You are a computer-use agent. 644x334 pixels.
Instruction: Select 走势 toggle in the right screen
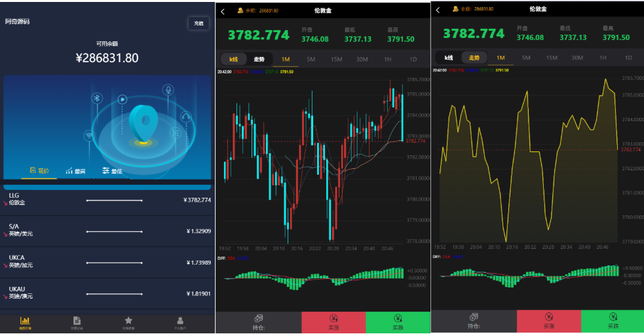pos(474,58)
